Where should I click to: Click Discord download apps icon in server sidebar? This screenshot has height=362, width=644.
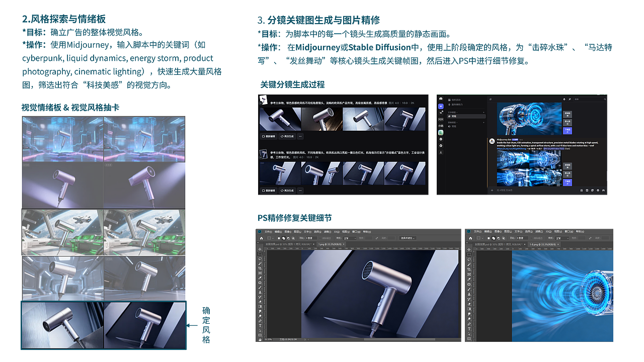point(441,152)
